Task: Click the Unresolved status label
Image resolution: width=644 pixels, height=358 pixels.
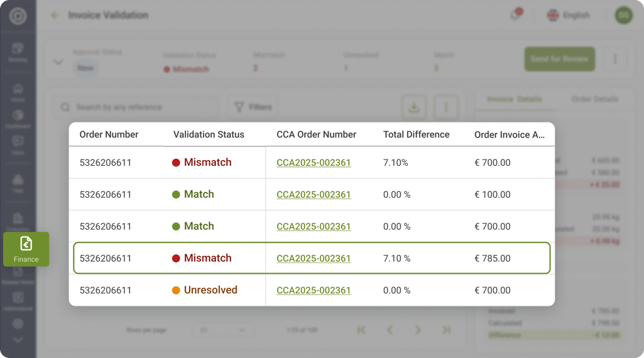Action: pyautogui.click(x=205, y=290)
